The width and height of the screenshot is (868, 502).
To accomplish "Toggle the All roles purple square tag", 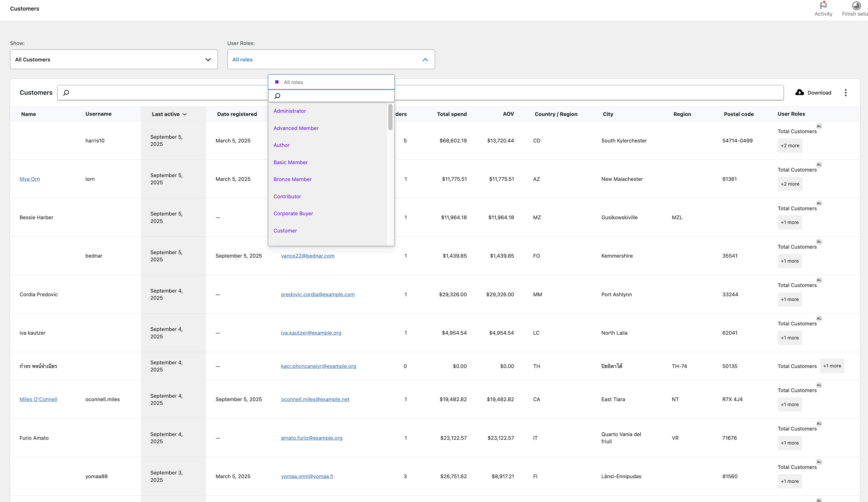I will click(277, 82).
